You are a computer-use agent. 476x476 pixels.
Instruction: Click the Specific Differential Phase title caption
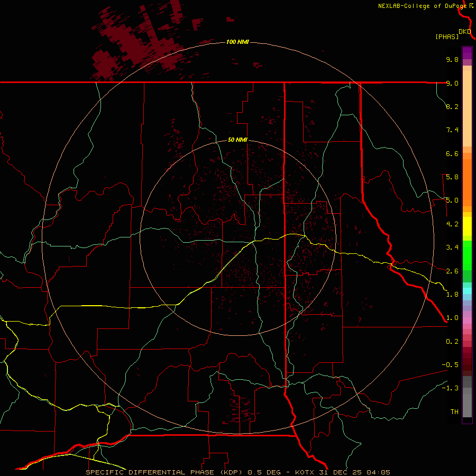coord(238,472)
